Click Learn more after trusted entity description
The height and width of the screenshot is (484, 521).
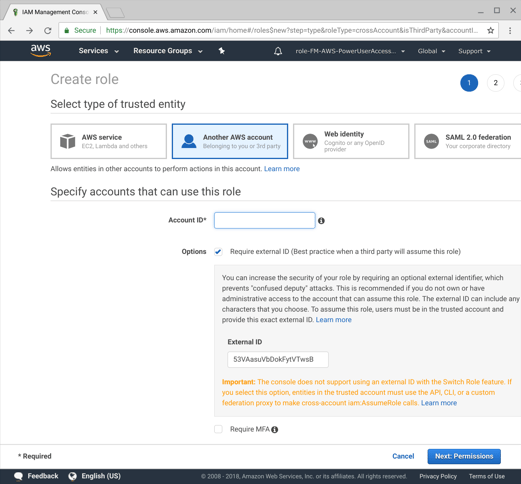[x=282, y=169]
